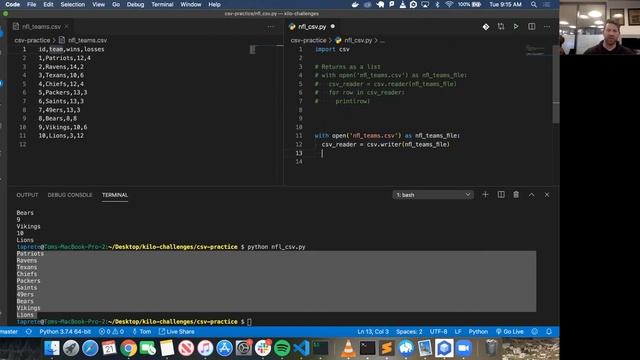Run the Python file with the play icon
This screenshot has height=360, width=640.
click(x=516, y=27)
